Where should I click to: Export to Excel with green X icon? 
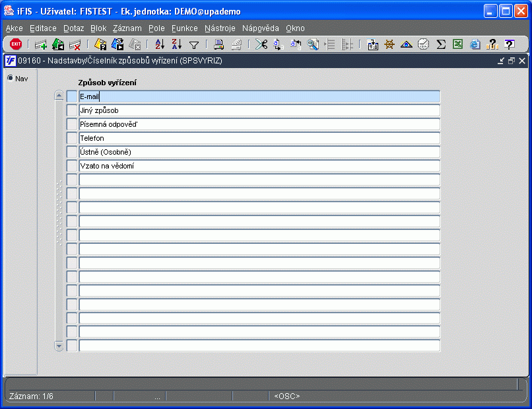(x=457, y=44)
